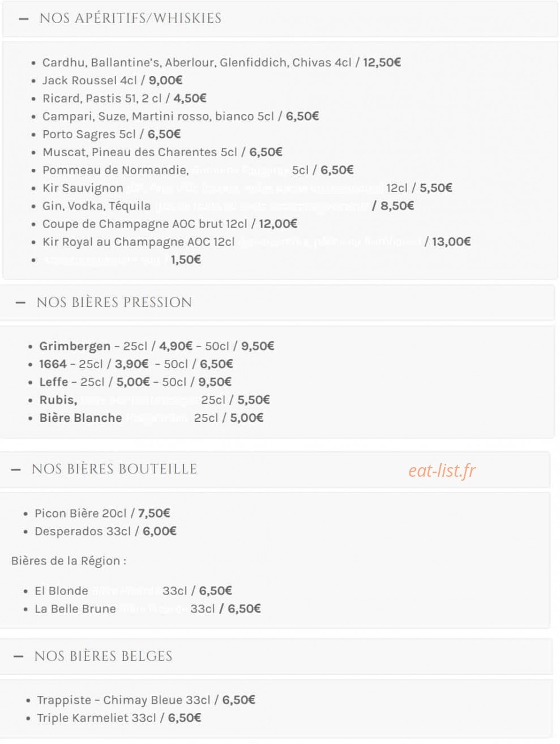Screen dimensions: 560x744
Task: Collapse the Nos Bières Belges section
Action: point(276,656)
